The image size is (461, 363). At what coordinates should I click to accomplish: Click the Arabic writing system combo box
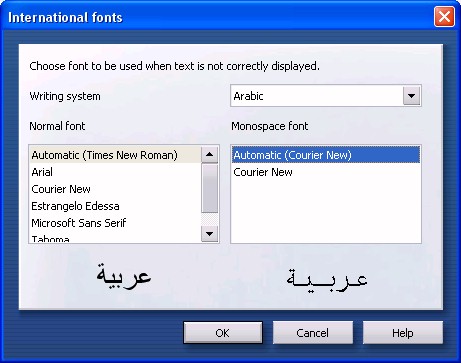[326, 96]
